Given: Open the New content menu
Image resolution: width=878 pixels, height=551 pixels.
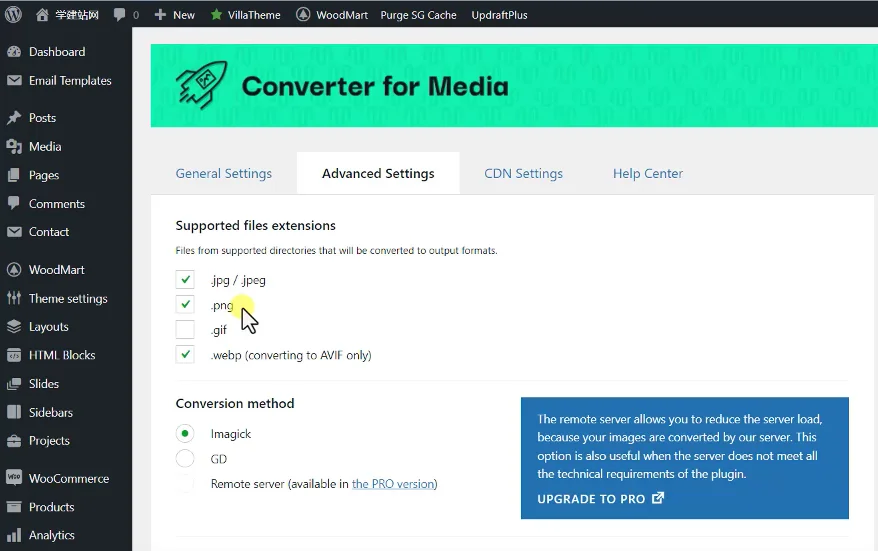Looking at the screenshot, I should coord(175,15).
